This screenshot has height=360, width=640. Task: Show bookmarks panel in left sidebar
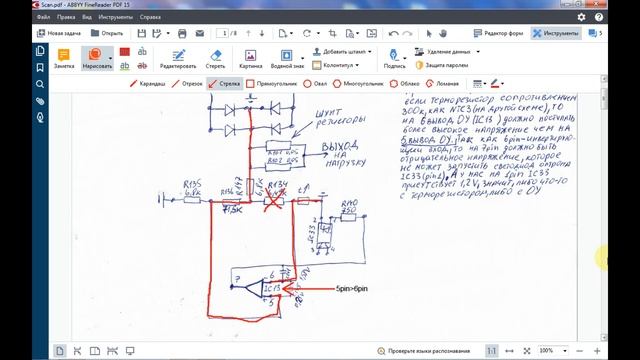click(x=40, y=67)
